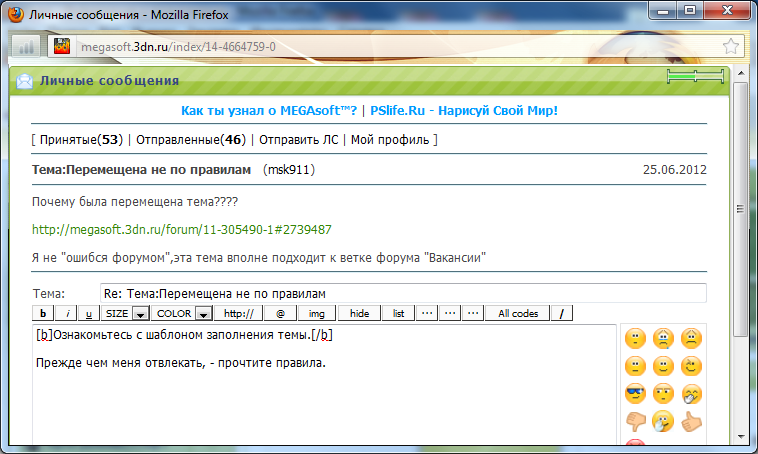Viewport: 758px width, 454px height.
Task: Click the ellipsis button next to list
Action: point(427,313)
